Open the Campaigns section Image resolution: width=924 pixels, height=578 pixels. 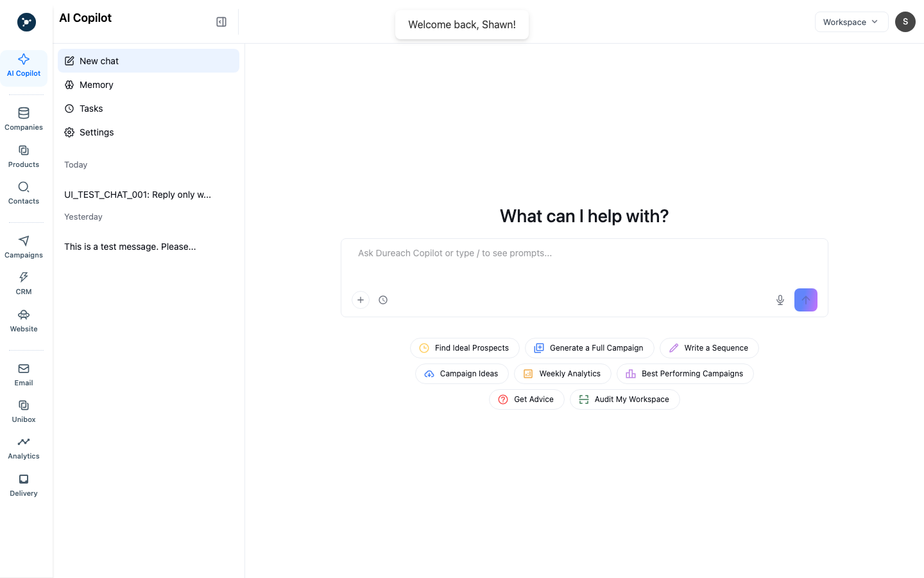point(24,247)
